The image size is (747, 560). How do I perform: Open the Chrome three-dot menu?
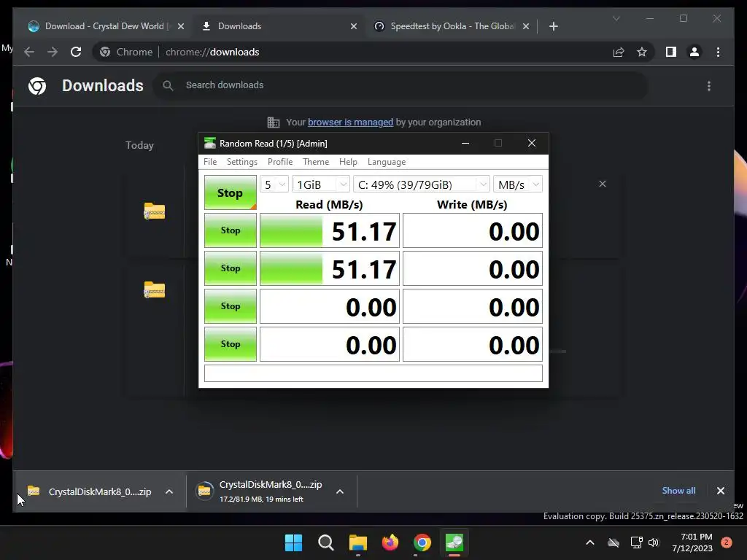point(718,52)
